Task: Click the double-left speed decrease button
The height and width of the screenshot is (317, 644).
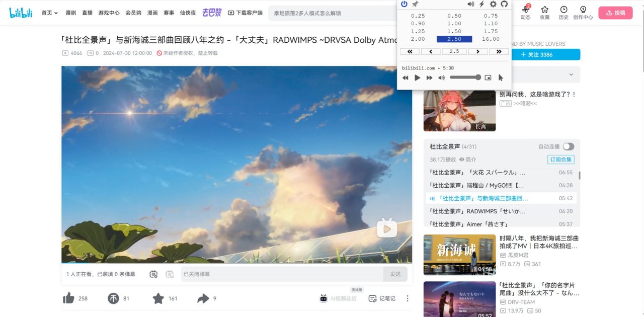Action: [410, 51]
